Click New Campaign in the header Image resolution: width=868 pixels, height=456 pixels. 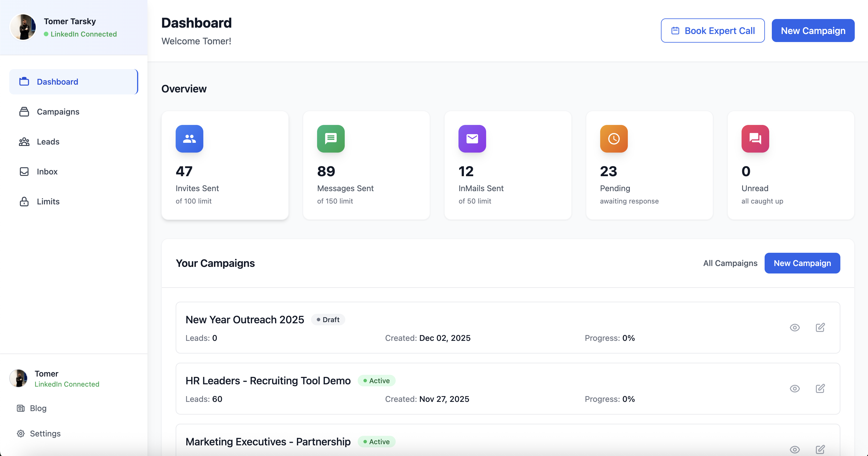point(813,31)
